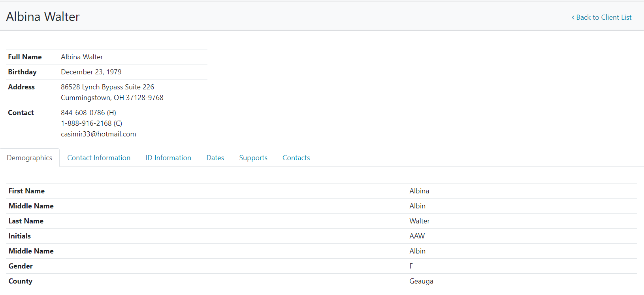Screen dimensions: 644x295
Task: Click the birthday value December 23, 1979
Action: click(x=91, y=72)
